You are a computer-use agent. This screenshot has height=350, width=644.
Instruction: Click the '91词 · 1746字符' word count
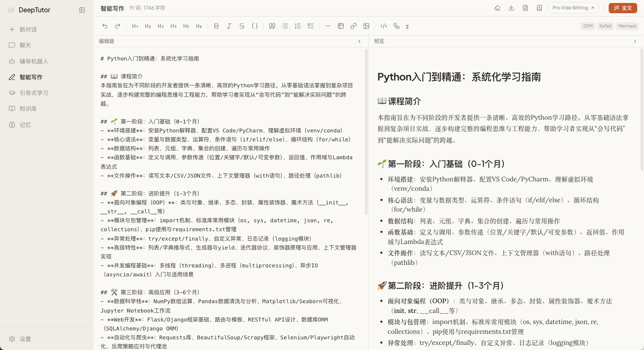click(x=147, y=8)
